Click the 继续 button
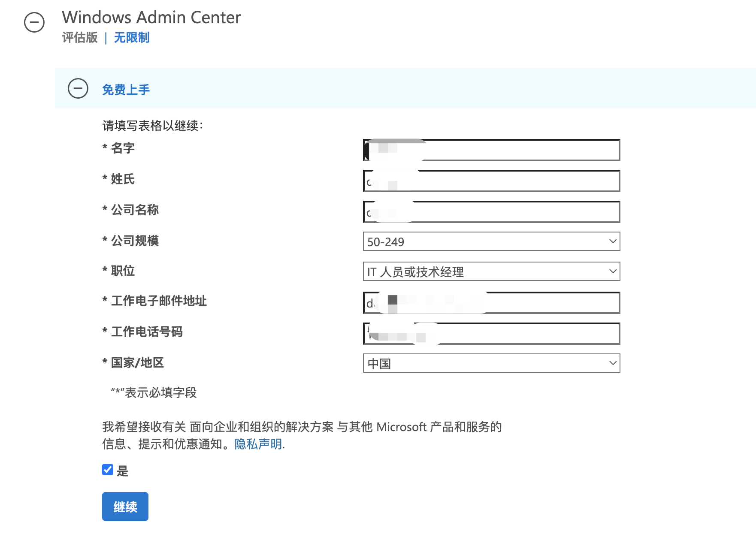Screen dimensions: 756x537 point(125,507)
